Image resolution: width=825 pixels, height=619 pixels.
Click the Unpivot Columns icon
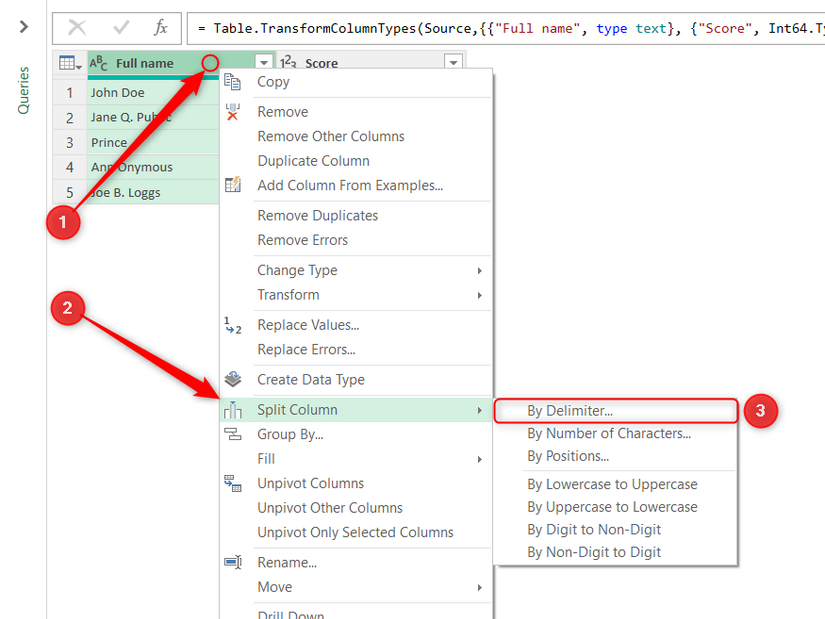click(x=233, y=484)
